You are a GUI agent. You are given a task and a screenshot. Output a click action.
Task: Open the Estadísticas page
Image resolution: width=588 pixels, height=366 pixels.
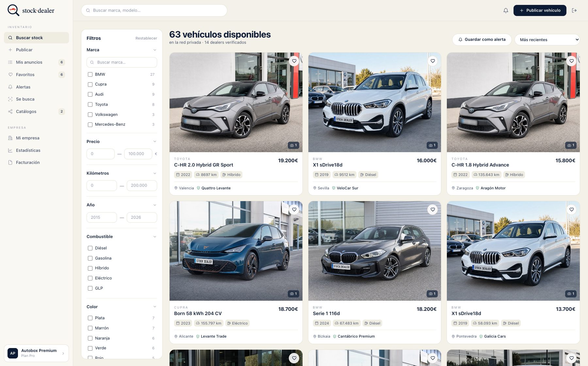36,151
